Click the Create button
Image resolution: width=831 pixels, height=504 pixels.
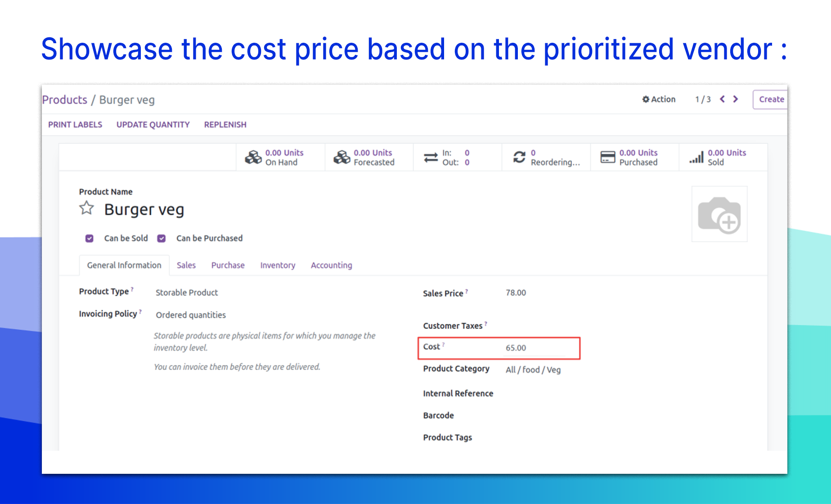770,99
